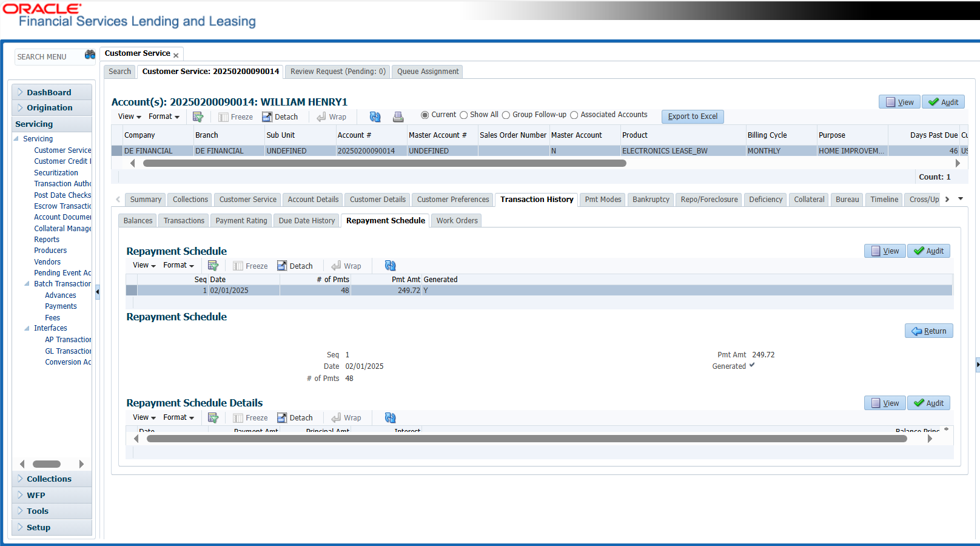Screen dimensions: 980x546
Task: Click Repayment Schedule Details horizontal scrollbar
Action: point(527,439)
